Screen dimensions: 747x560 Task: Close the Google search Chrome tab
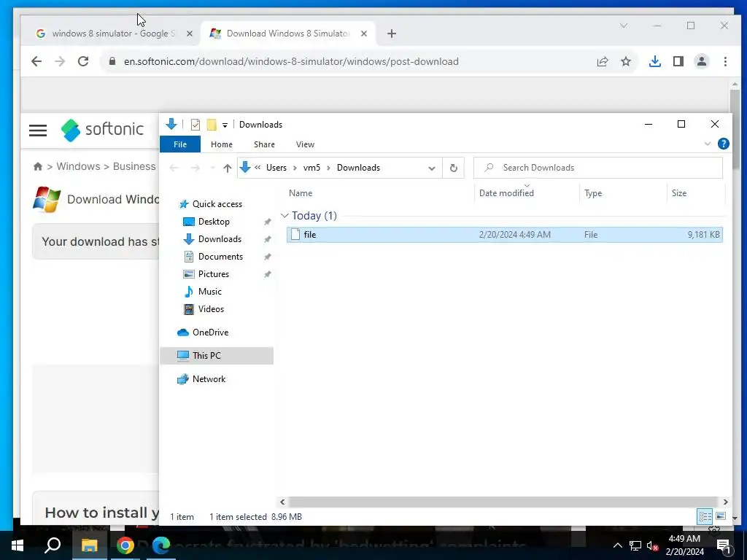click(189, 34)
